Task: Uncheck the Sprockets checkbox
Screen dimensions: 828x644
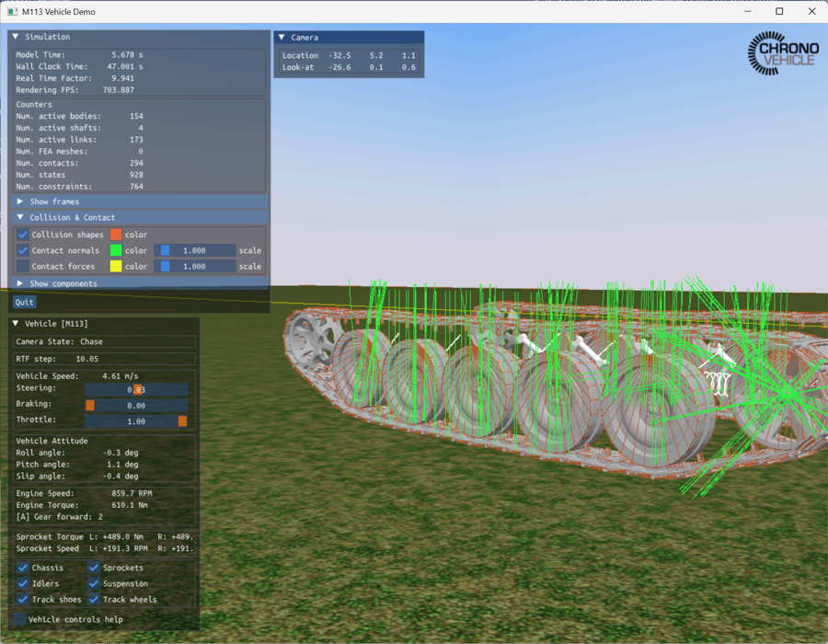Action: tap(94, 568)
